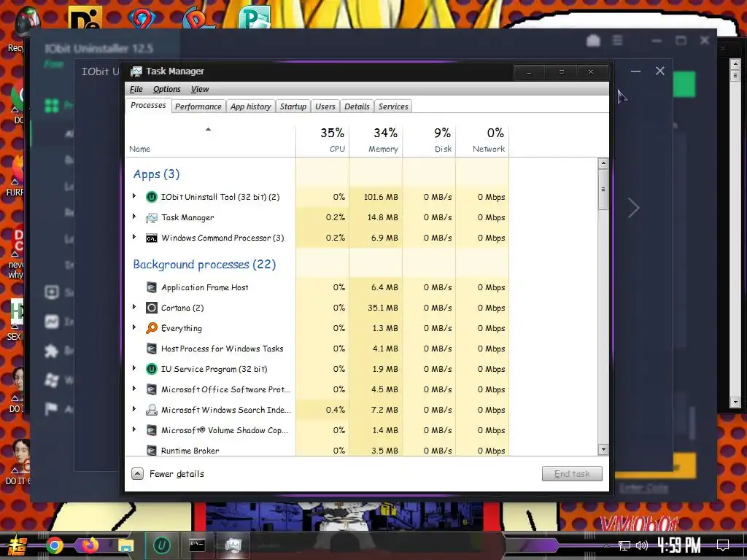Image resolution: width=747 pixels, height=560 pixels.
Task: Open the IObit Uninstaller hamburger menu
Action: pyautogui.click(x=617, y=41)
